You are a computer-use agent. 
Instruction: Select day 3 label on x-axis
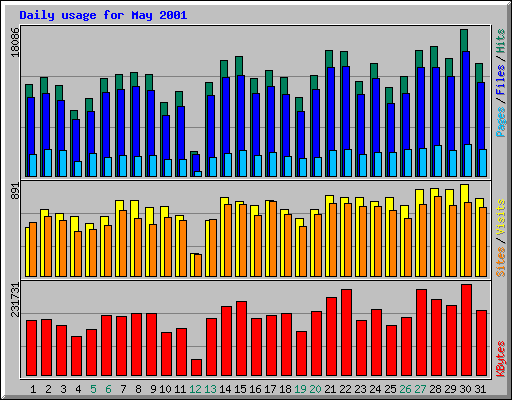tap(63, 389)
